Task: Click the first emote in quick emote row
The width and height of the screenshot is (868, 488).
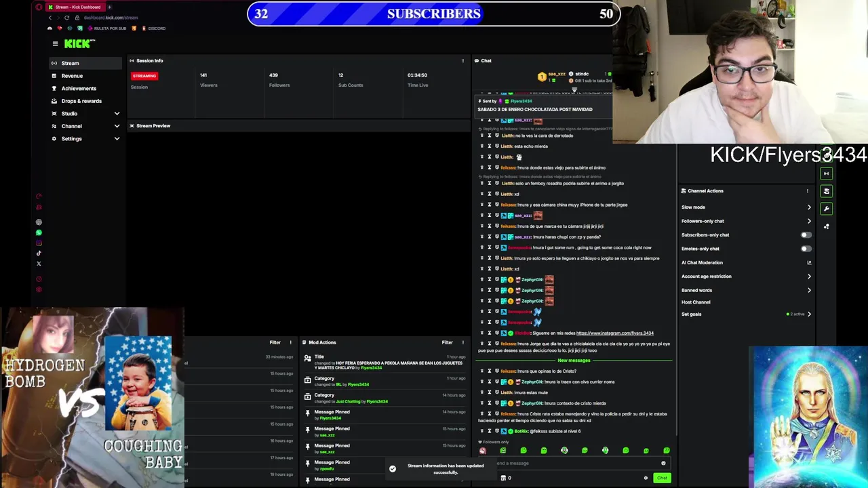Action: 483,451
